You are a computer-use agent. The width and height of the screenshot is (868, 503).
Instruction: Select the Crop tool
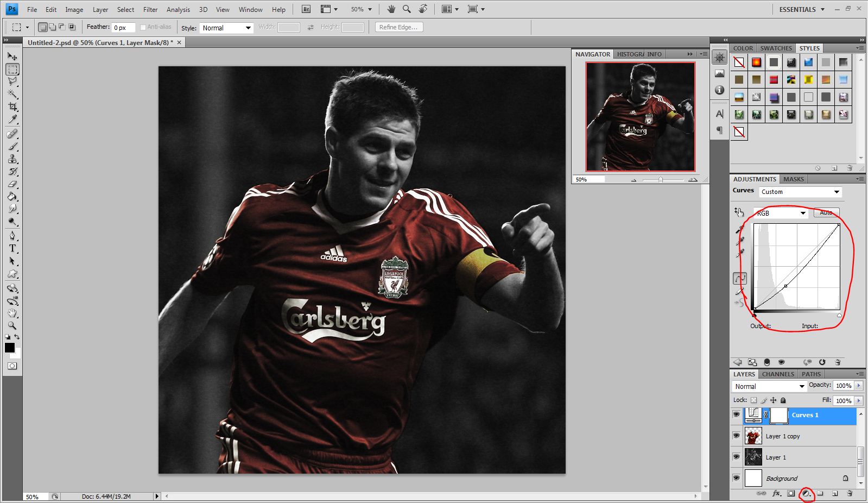click(x=12, y=106)
